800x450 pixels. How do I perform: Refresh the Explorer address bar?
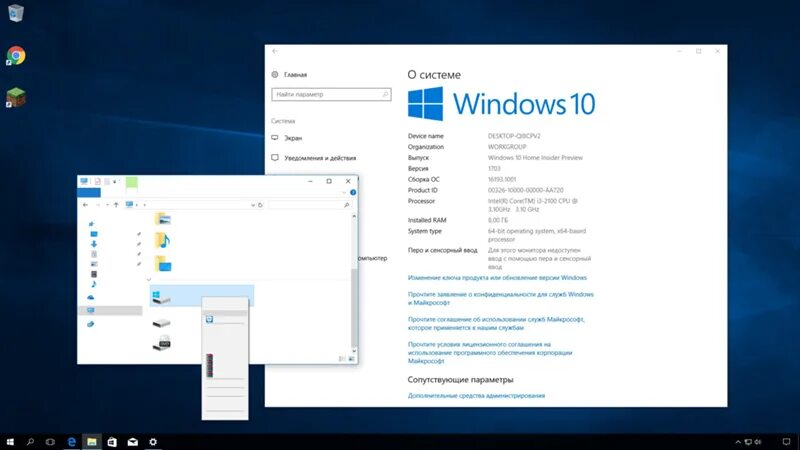(x=260, y=205)
